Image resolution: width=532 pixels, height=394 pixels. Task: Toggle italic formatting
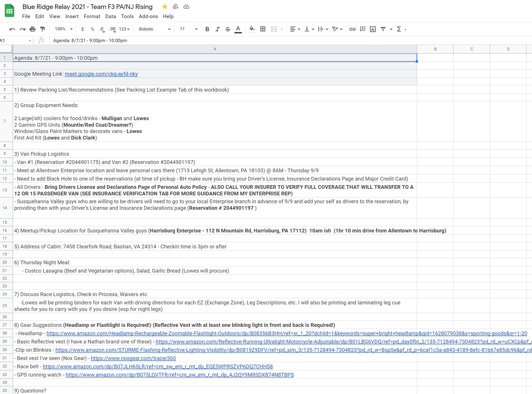217,29
